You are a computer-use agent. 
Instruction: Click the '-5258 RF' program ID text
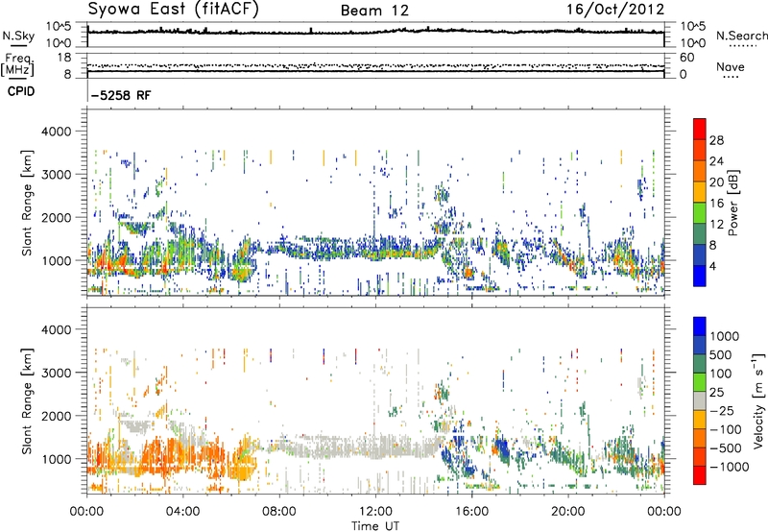coord(121,95)
